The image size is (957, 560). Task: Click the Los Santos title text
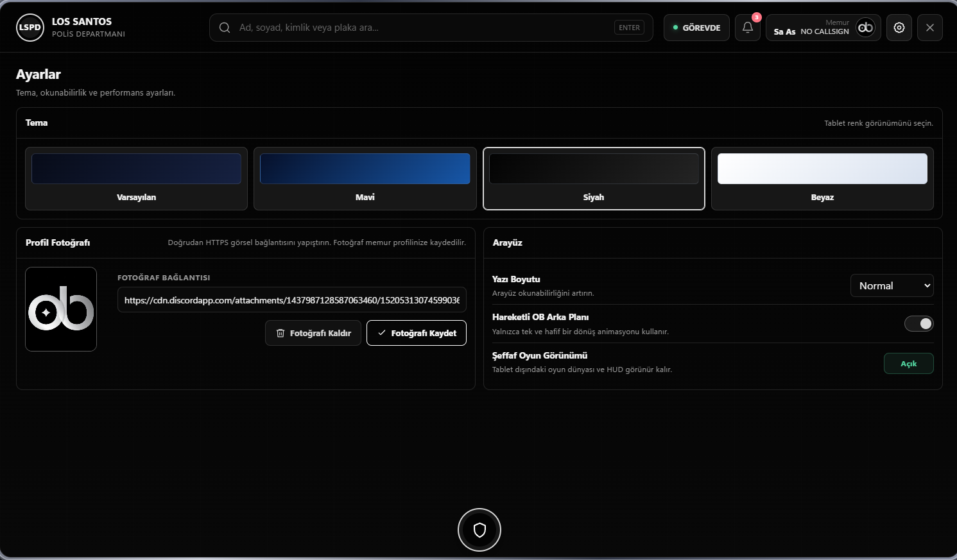(x=82, y=22)
